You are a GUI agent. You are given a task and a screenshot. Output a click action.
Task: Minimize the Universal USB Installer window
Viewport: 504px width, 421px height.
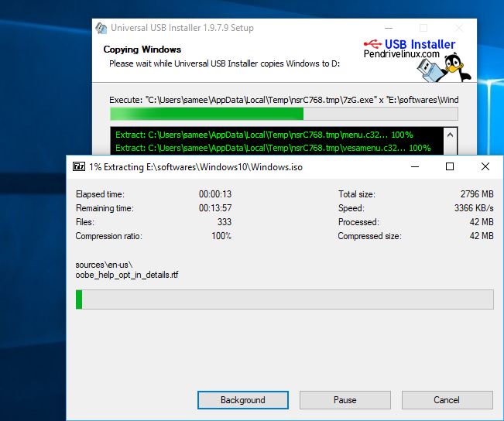pyautogui.click(x=389, y=29)
